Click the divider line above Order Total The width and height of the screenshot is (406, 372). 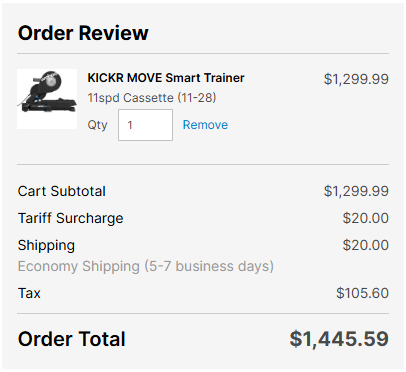point(203,313)
